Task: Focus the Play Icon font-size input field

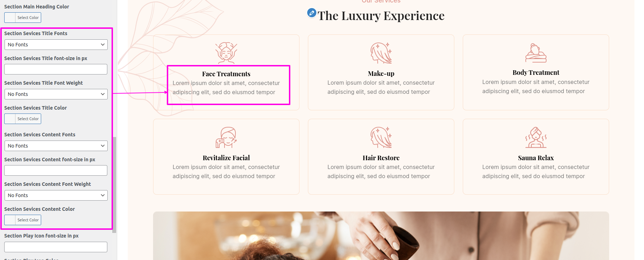Action: click(56, 247)
